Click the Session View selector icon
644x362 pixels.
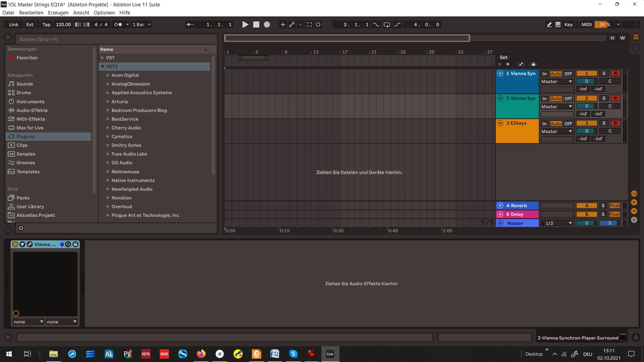click(636, 48)
